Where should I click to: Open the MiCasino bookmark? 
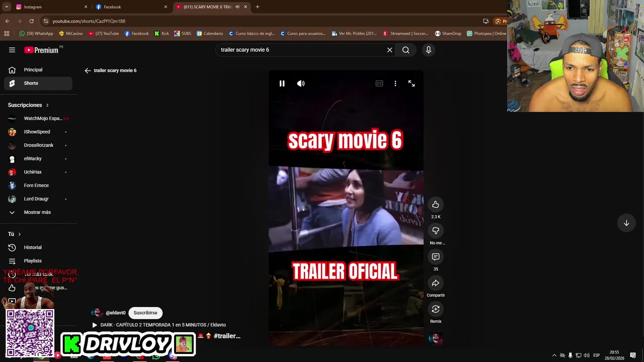[71, 34]
